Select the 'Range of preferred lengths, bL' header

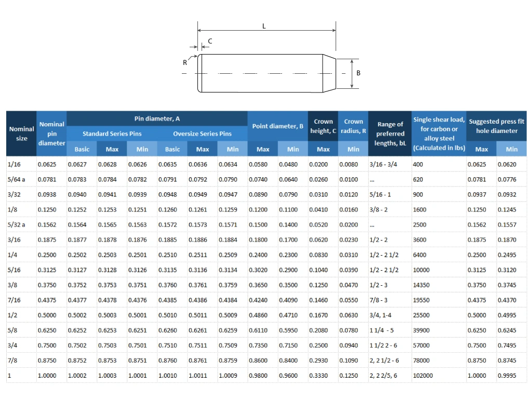390,134
